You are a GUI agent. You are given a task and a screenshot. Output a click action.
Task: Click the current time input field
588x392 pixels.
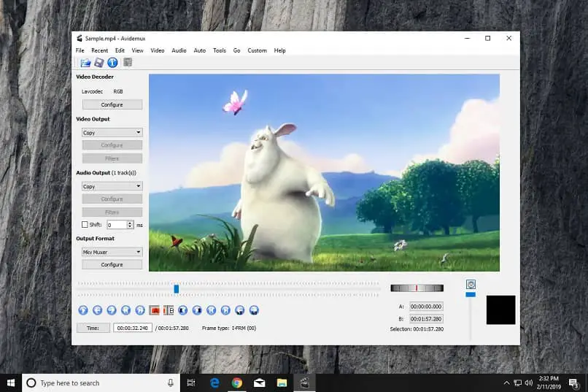pyautogui.click(x=133, y=328)
